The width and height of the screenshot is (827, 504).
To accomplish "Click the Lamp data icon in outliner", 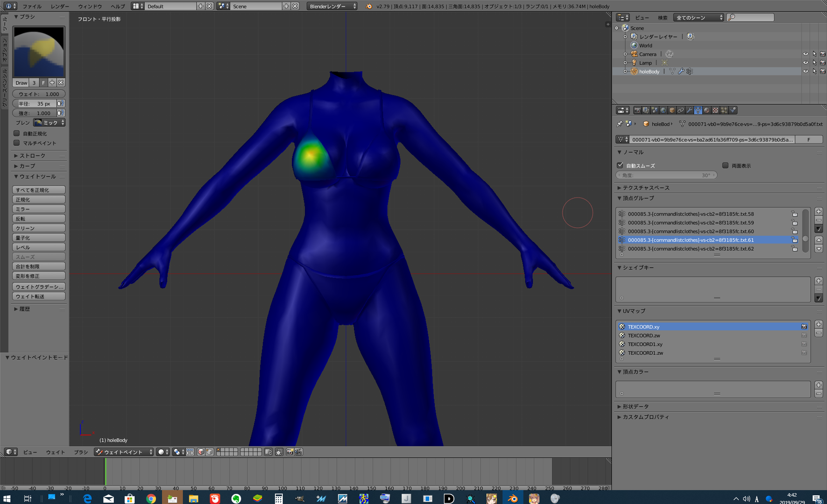I will [x=664, y=63].
